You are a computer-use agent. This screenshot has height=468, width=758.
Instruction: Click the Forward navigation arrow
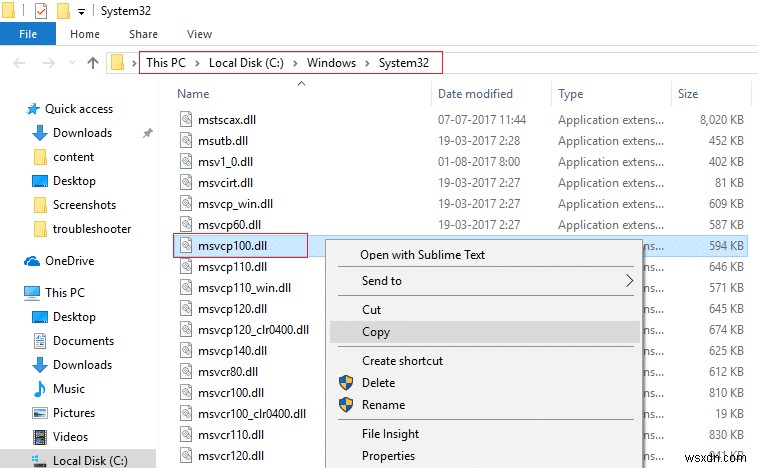point(48,63)
